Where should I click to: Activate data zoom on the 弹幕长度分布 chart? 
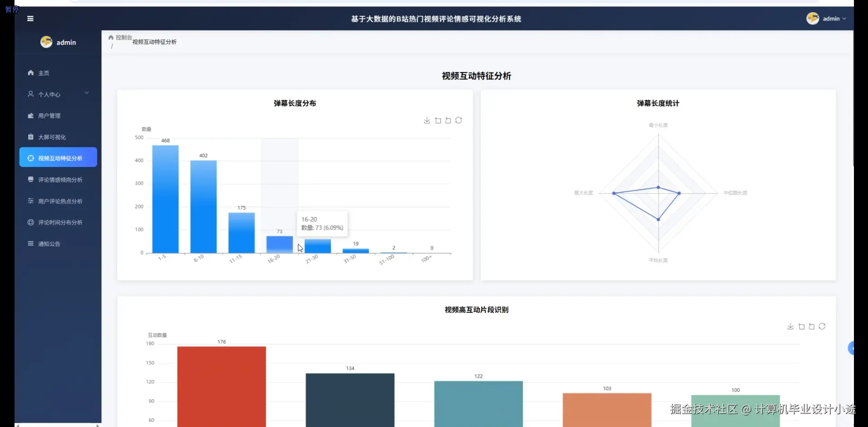pos(437,120)
